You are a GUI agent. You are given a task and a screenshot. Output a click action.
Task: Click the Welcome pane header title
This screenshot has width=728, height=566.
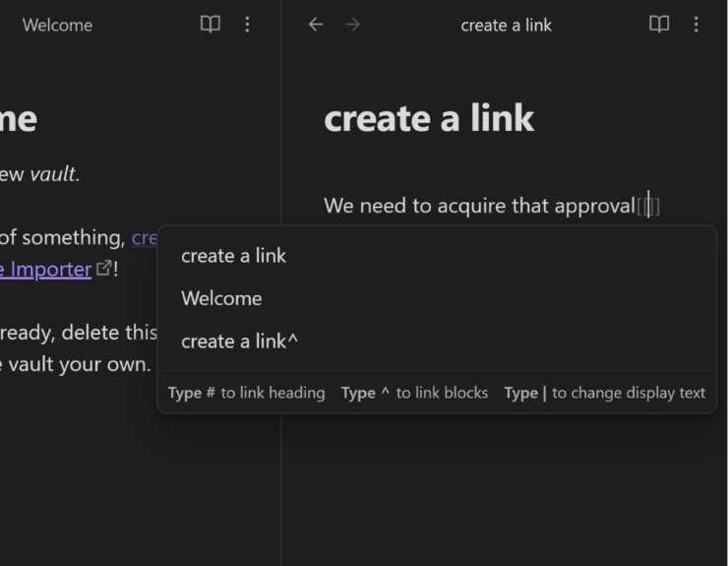(57, 25)
